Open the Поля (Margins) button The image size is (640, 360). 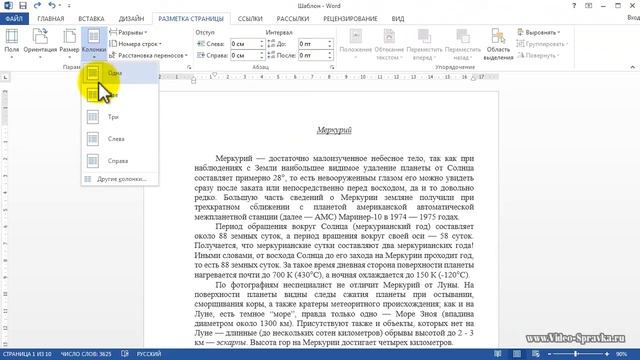pyautogui.click(x=12, y=44)
